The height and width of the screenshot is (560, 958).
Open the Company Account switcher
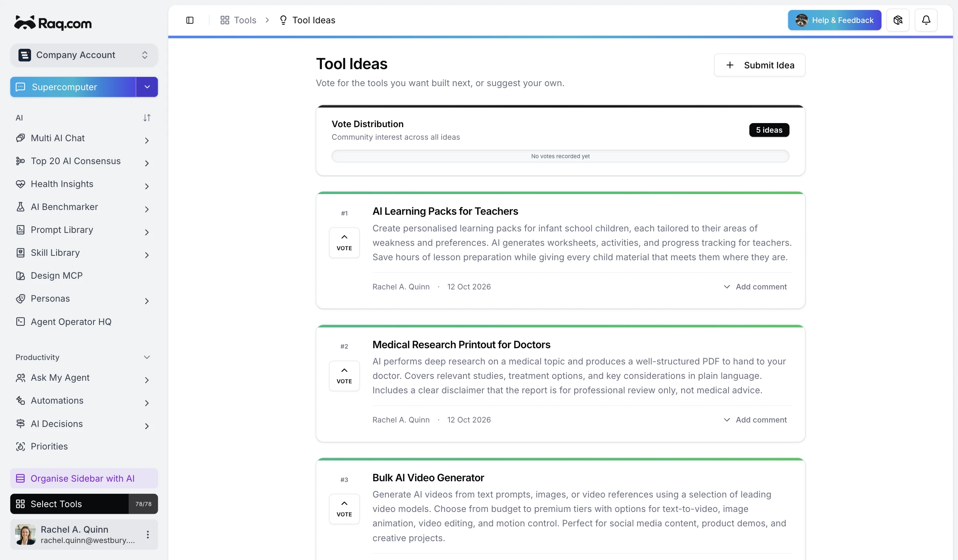84,55
